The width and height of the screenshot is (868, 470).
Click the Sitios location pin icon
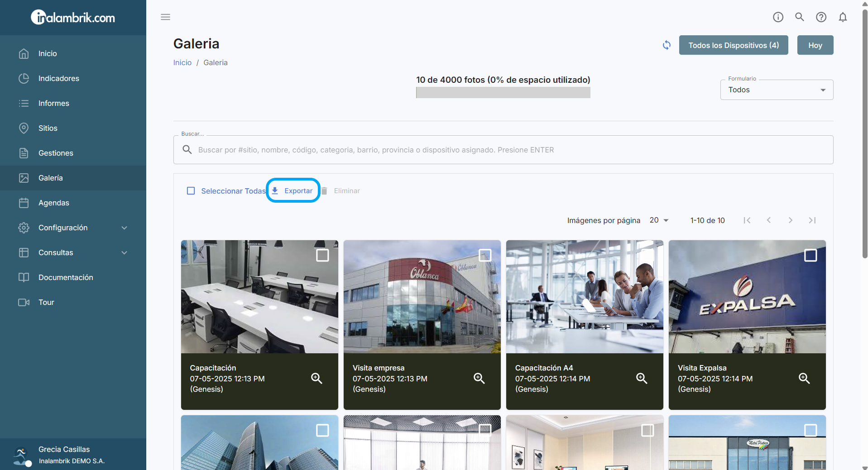[24, 128]
